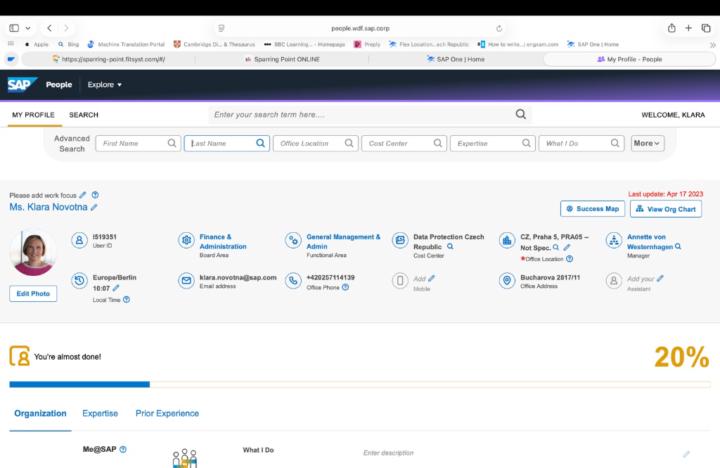The width and height of the screenshot is (720, 468).
Task: Open the help icon next to Me@SAP
Action: tap(123, 450)
